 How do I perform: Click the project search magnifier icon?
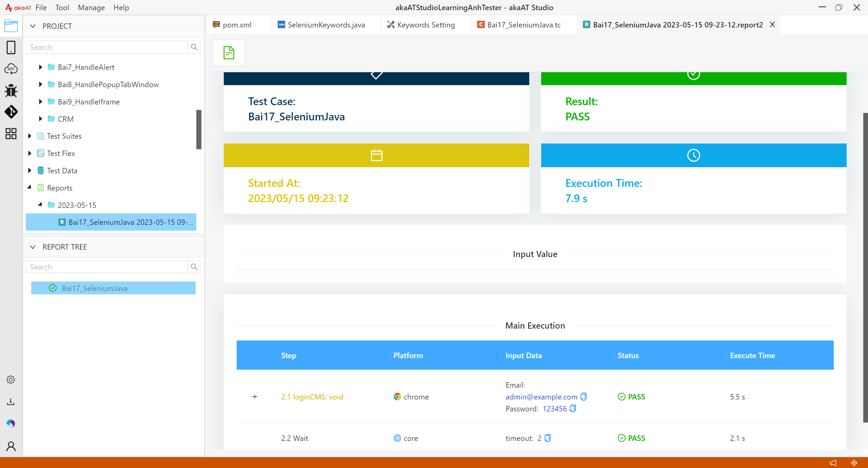(194, 47)
